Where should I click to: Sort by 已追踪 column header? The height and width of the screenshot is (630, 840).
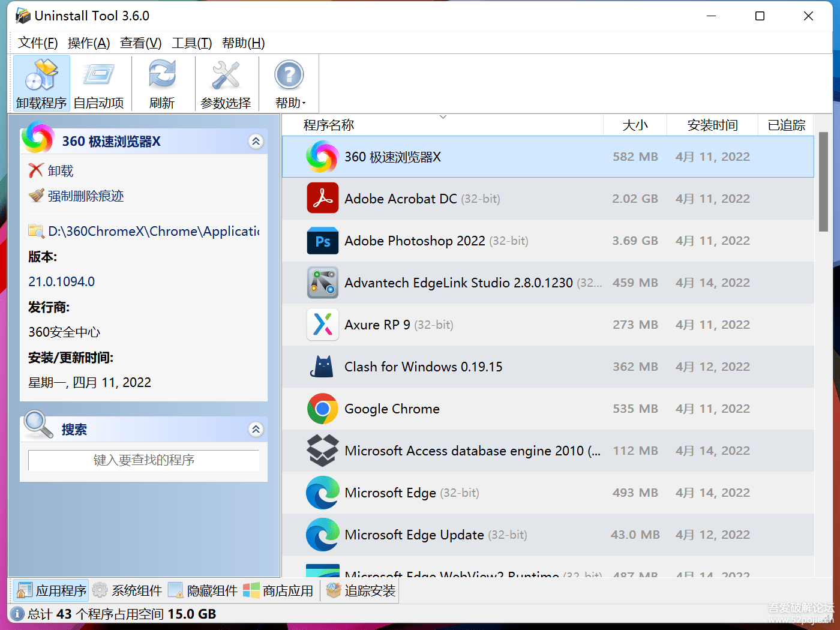click(x=787, y=125)
